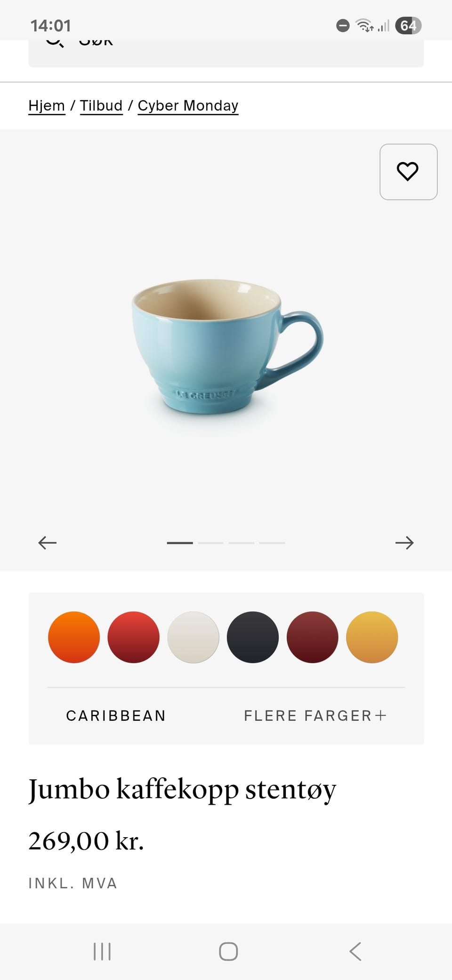Select the red color swatch
This screenshot has height=980, width=452.
click(134, 637)
